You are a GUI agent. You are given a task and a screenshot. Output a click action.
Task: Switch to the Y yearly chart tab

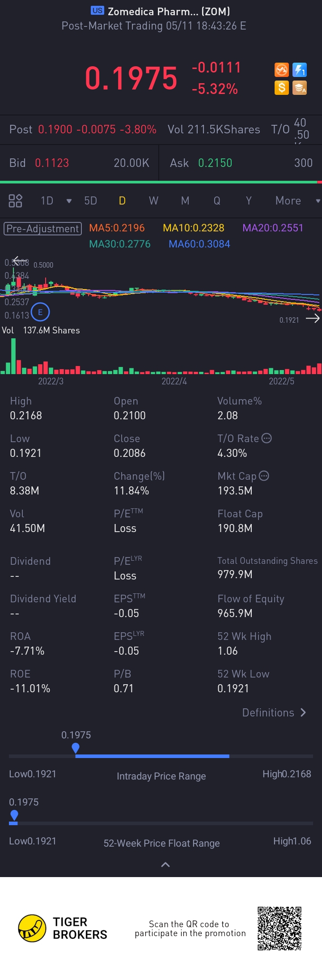coord(249,200)
